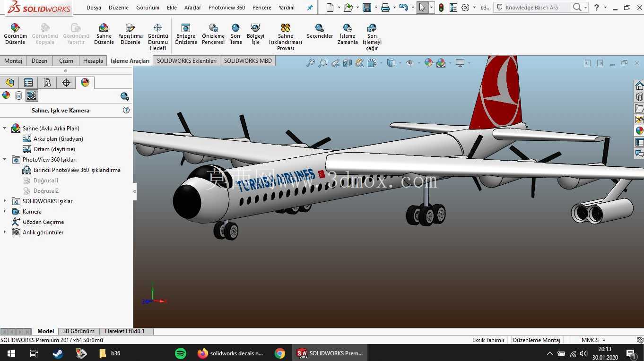Image resolution: width=644 pixels, height=361 pixels.
Task: Open View Settings monitor icon
Action: 460,62
